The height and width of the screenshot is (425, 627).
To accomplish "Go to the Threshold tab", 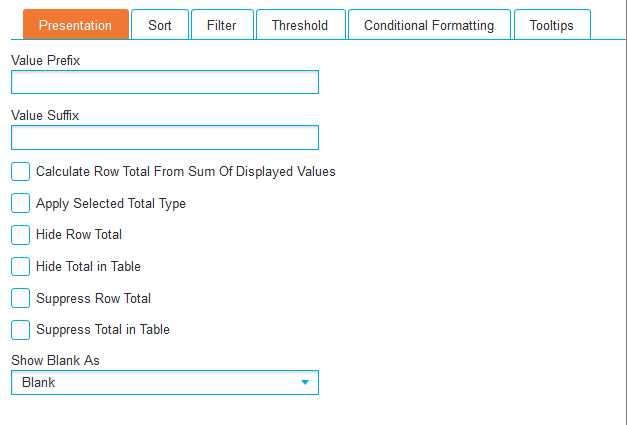I will 301,25.
